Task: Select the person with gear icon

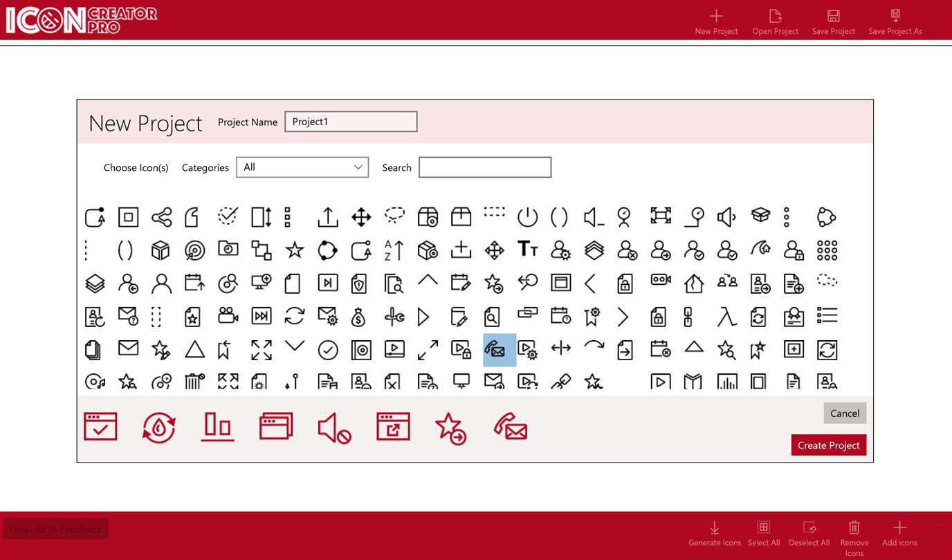Action: pyautogui.click(x=560, y=250)
